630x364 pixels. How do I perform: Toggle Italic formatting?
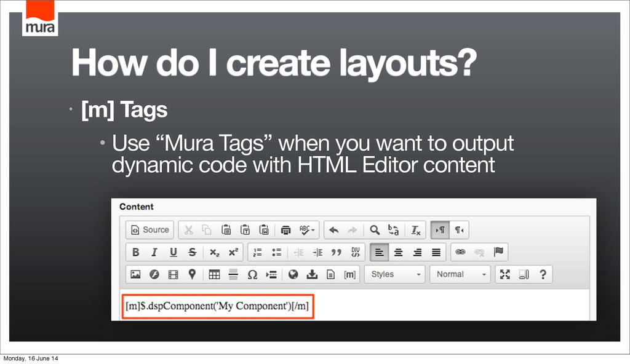point(154,252)
